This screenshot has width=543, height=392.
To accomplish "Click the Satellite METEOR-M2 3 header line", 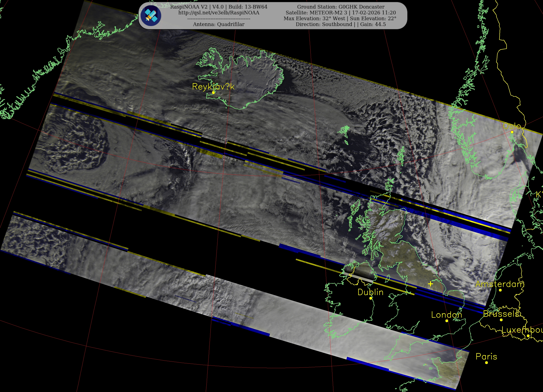I will [x=341, y=13].
